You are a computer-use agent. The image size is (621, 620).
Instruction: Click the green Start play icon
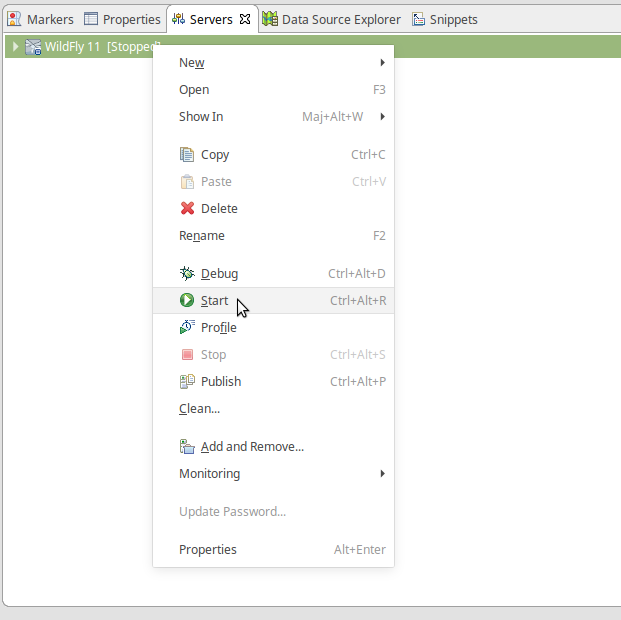[x=187, y=300]
